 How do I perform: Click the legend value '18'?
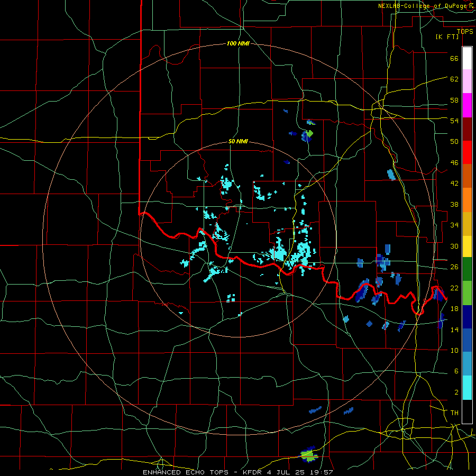[454, 309]
